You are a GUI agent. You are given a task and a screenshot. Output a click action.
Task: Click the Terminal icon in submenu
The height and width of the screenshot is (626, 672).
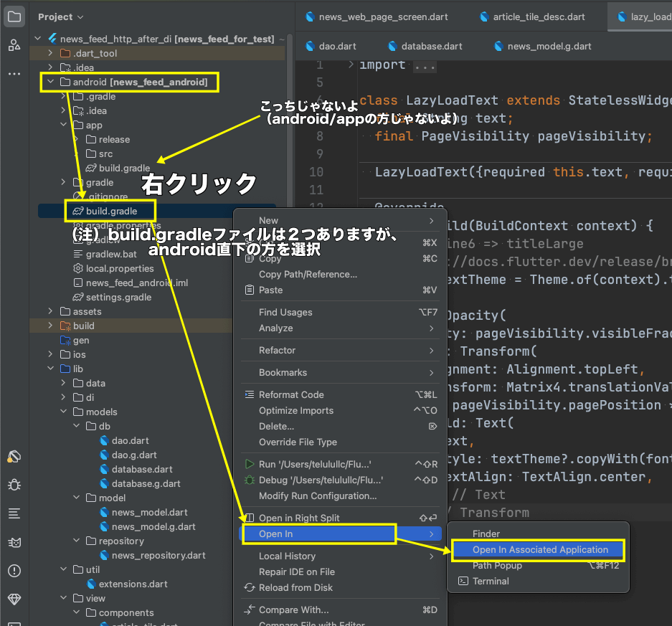pyautogui.click(x=463, y=581)
